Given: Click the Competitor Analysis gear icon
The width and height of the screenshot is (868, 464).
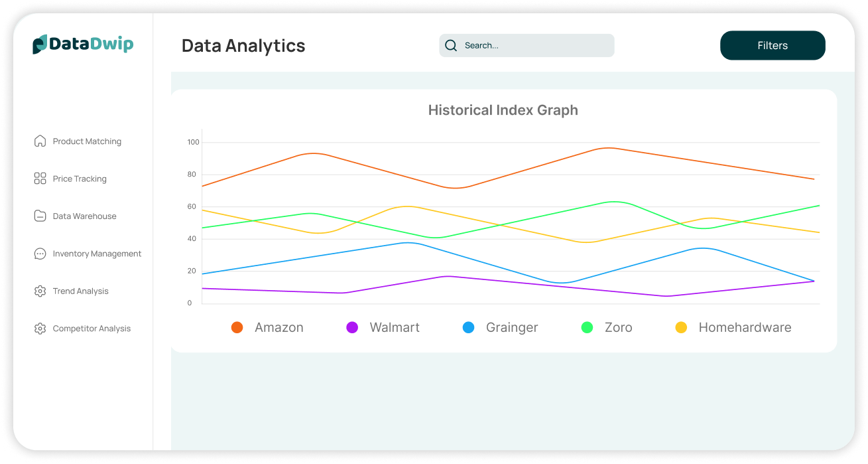Looking at the screenshot, I should pos(40,329).
